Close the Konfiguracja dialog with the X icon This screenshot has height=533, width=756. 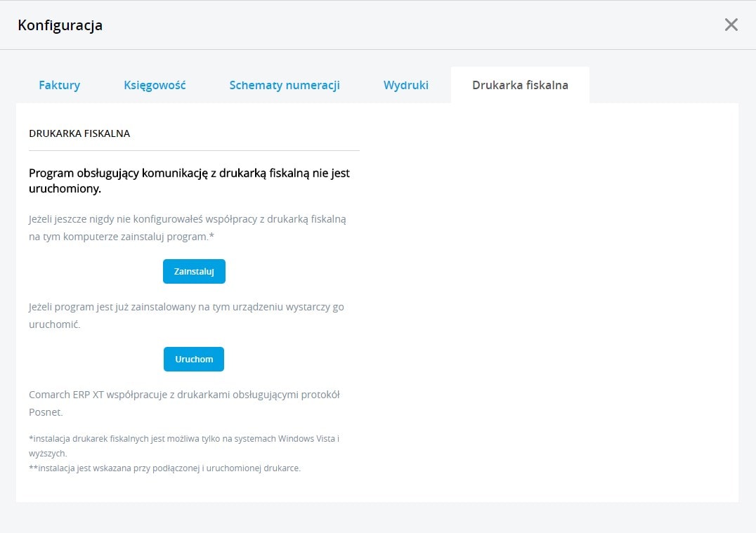(x=731, y=25)
